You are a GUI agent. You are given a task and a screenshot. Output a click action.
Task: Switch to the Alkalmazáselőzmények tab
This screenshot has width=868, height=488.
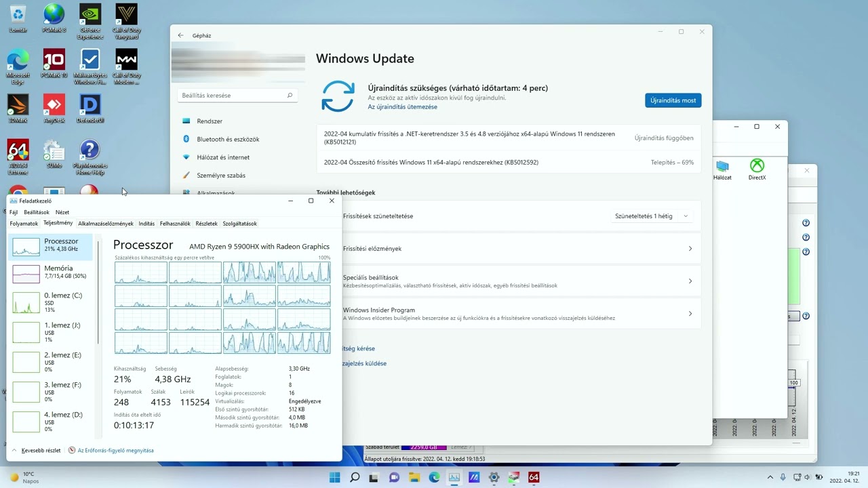click(106, 224)
